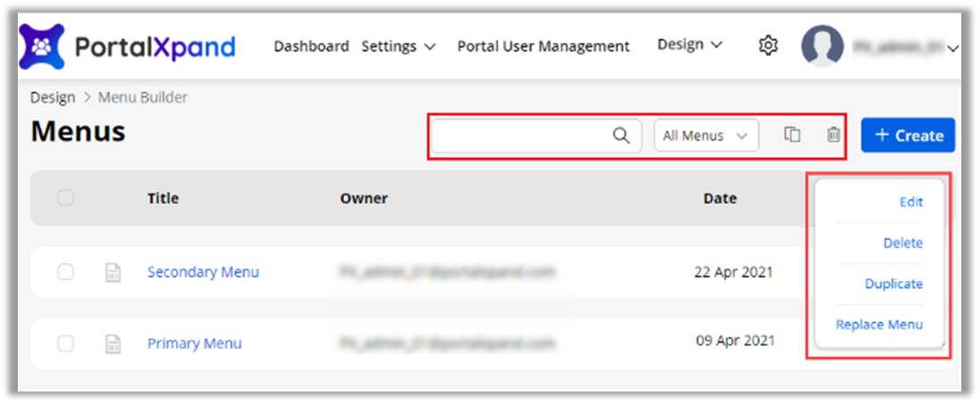This screenshot has width=980, height=404.
Task: Open the All Menus filter dropdown
Action: tap(706, 136)
